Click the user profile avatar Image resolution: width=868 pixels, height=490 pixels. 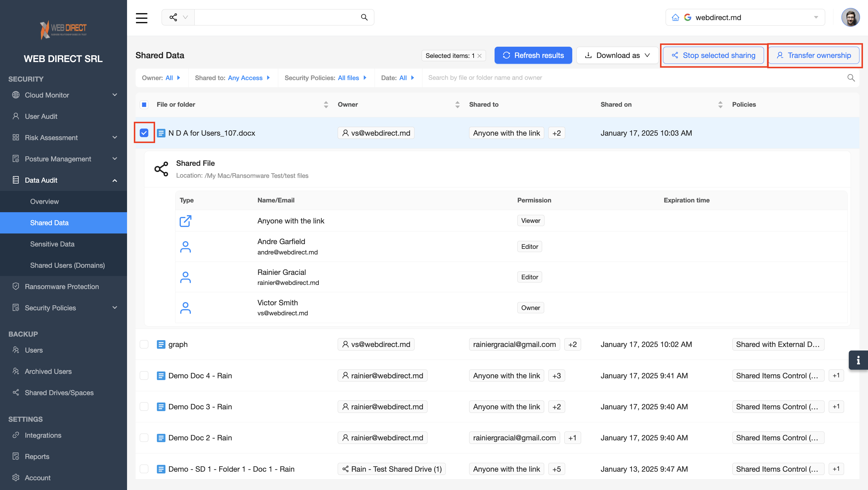[850, 17]
